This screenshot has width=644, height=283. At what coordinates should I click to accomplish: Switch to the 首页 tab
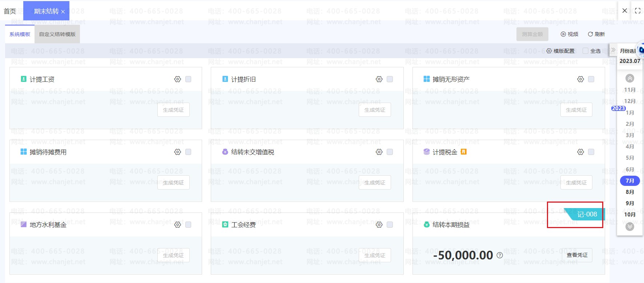pyautogui.click(x=10, y=11)
